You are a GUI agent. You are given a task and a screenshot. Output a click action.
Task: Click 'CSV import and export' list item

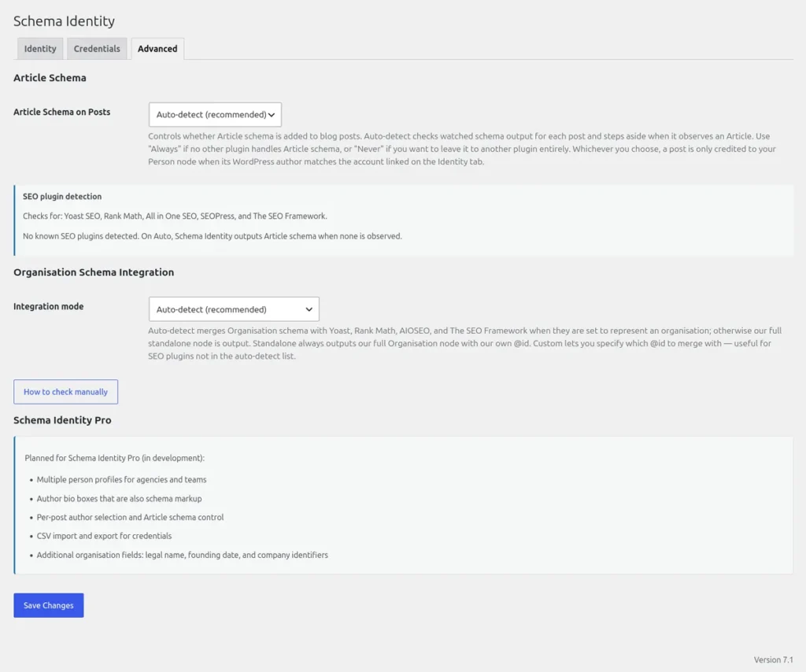click(105, 536)
